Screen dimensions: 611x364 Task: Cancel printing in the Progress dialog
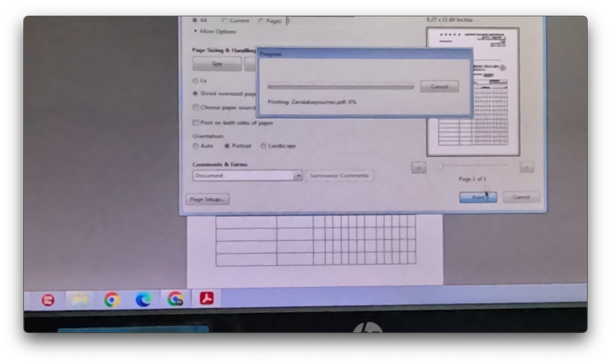coord(439,87)
